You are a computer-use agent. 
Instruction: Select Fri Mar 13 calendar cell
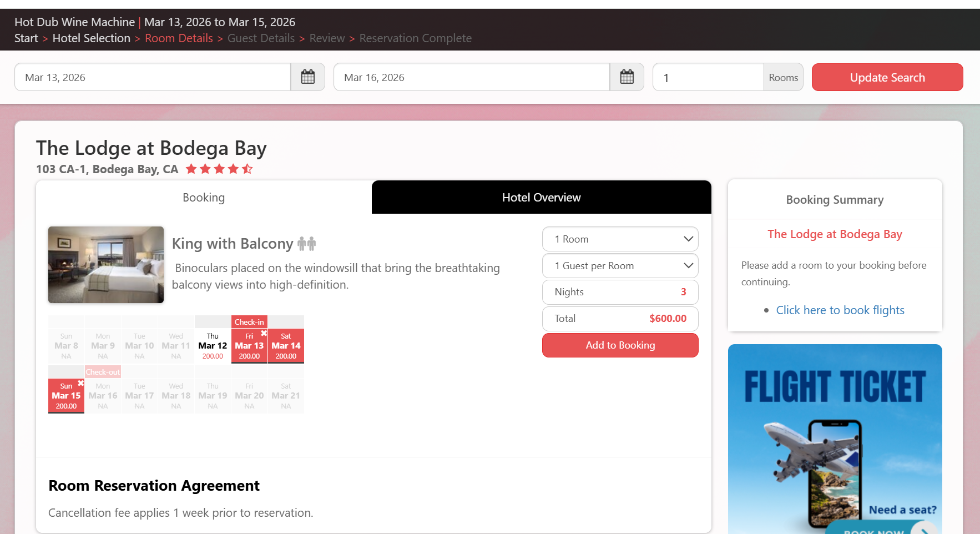click(249, 346)
